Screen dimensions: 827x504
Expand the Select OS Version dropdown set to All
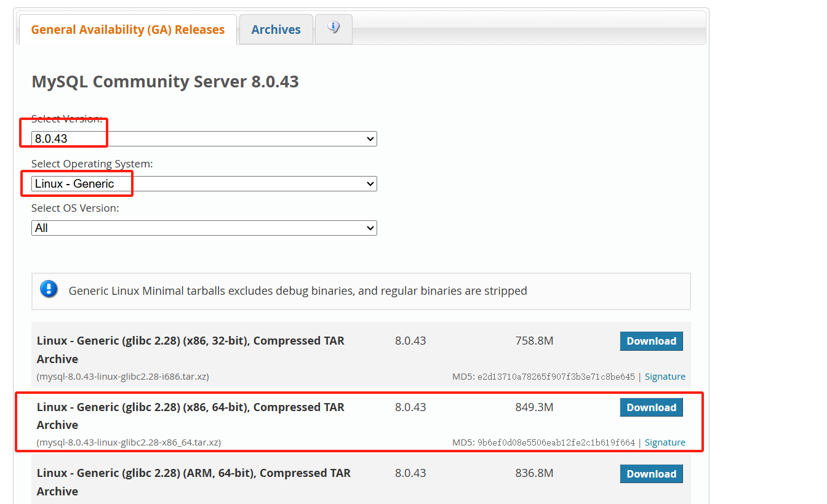click(x=203, y=228)
